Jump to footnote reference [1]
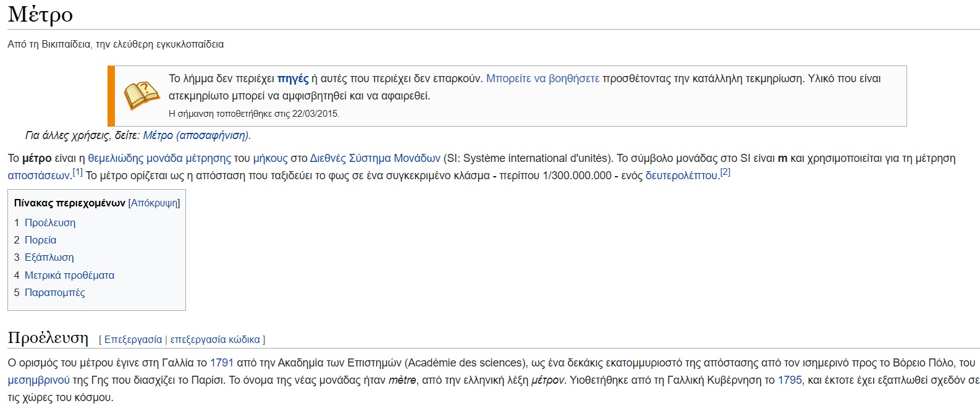This screenshot has width=980, height=419. (x=78, y=172)
